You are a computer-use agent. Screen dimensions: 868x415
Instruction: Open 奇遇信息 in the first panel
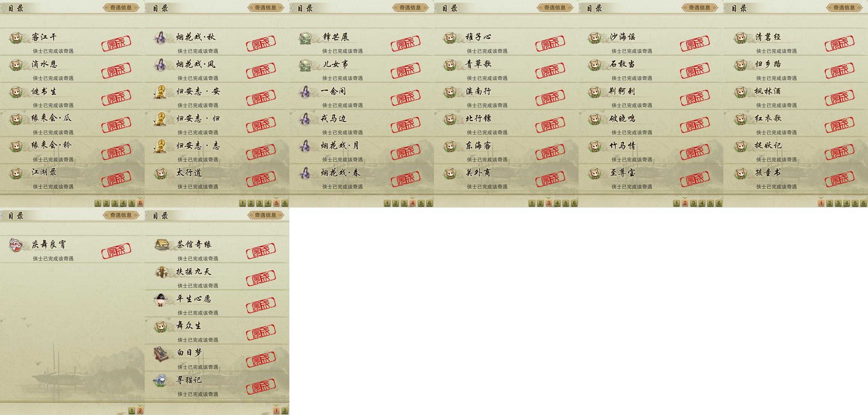click(121, 7)
